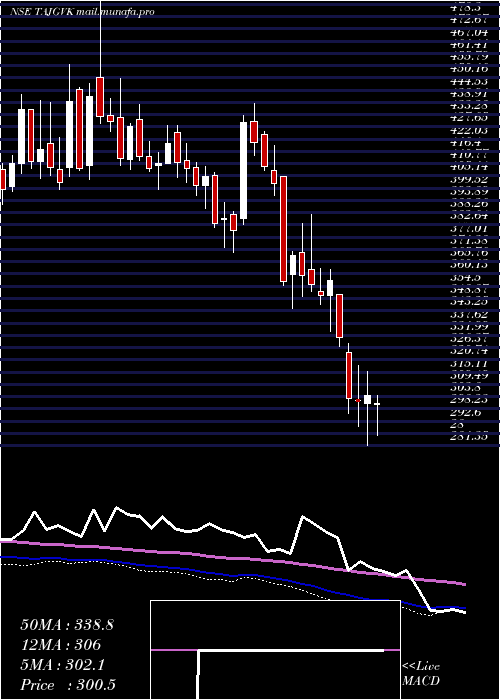
Task: Click the 331.99 price axis label
Action: point(469,327)
